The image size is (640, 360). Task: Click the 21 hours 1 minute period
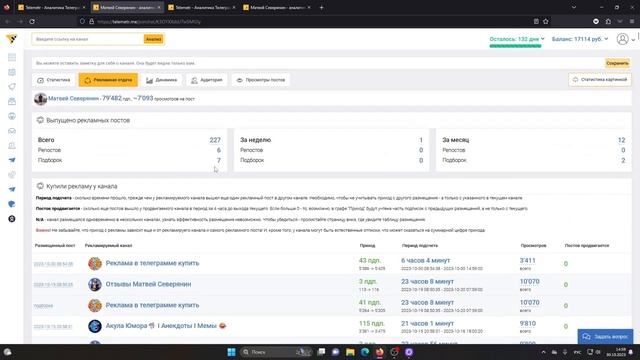[427, 323]
